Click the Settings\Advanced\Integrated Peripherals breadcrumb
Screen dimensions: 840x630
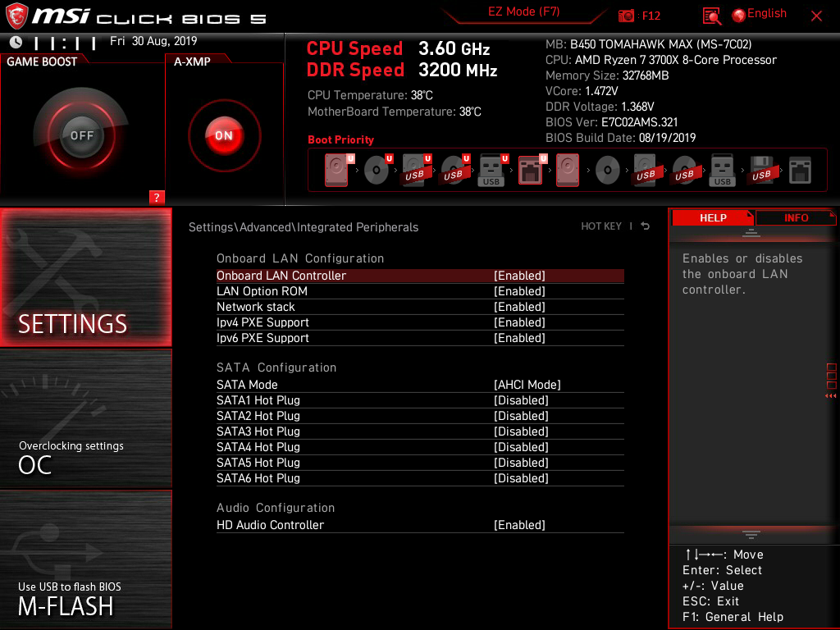tap(304, 227)
